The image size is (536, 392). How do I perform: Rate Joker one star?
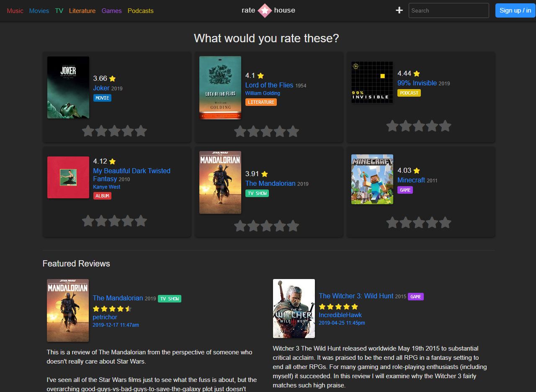coord(88,131)
